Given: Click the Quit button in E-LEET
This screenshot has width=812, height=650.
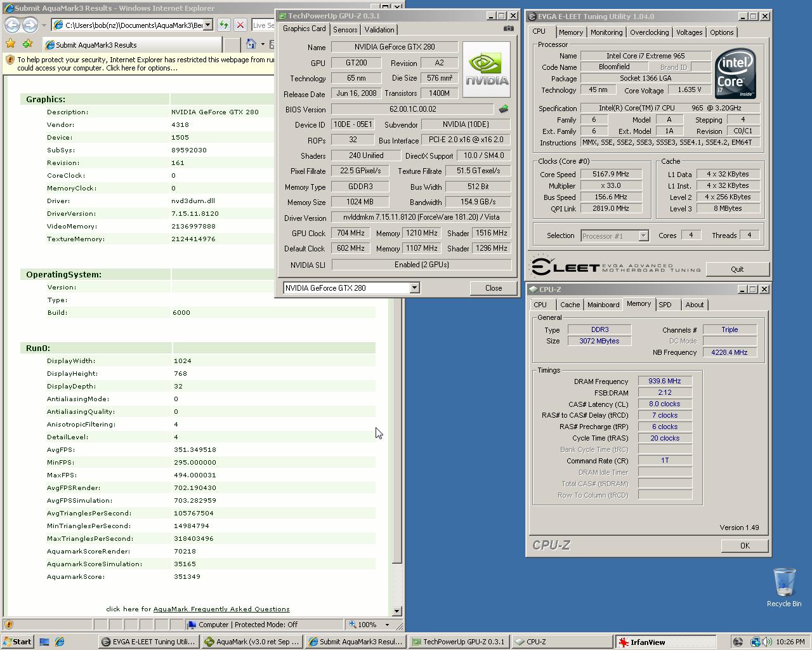Looking at the screenshot, I should [737, 269].
